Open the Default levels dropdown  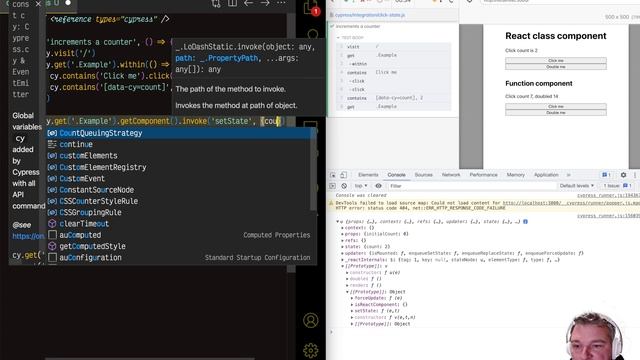coord(576,186)
